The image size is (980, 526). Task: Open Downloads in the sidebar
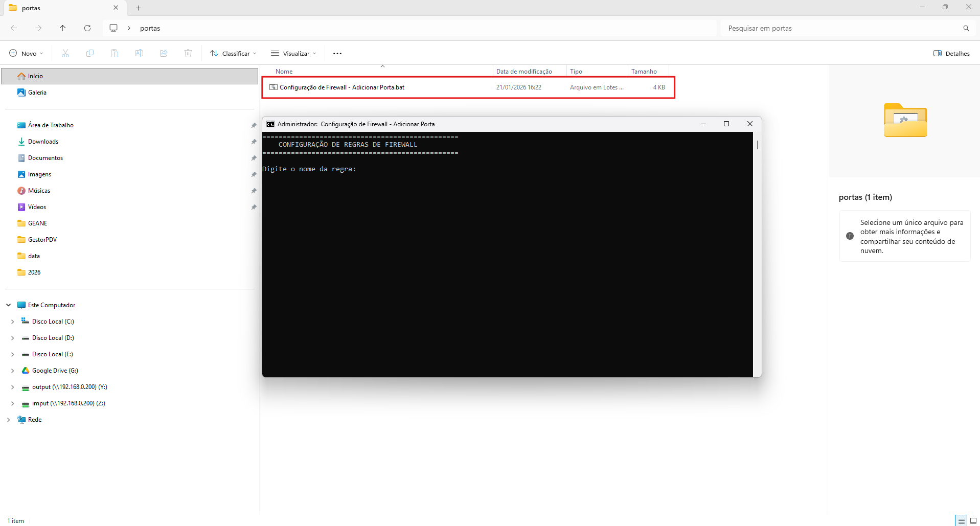43,142
